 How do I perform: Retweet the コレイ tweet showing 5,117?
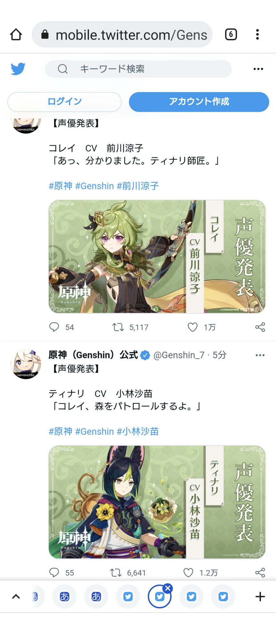pyautogui.click(x=118, y=327)
